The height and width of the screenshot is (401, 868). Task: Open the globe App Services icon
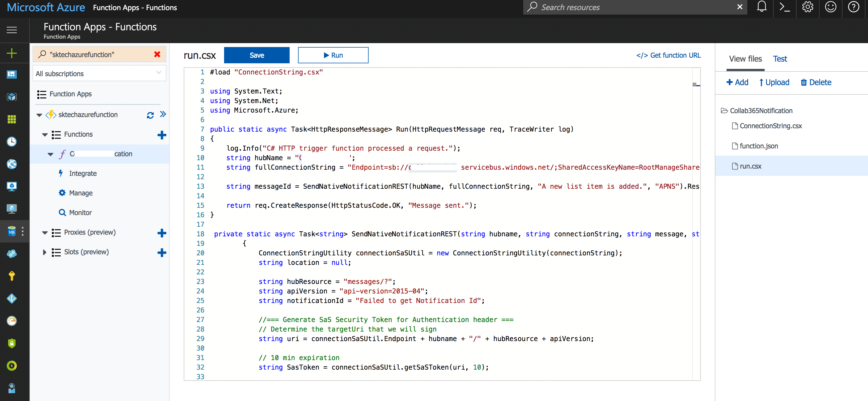12,164
